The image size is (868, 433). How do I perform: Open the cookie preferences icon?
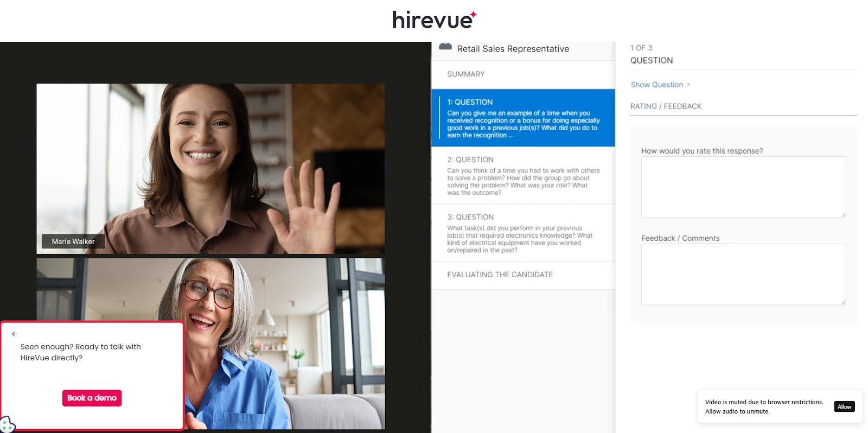pyautogui.click(x=7, y=424)
